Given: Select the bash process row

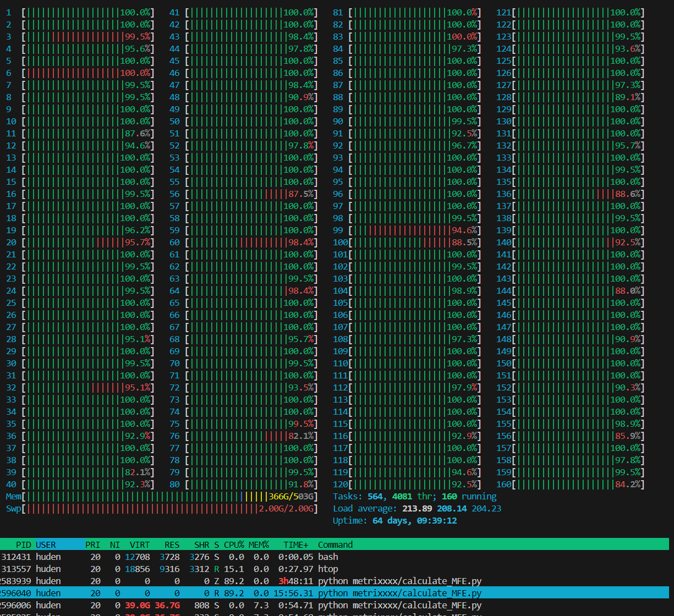Looking at the screenshot, I should (x=335, y=557).
